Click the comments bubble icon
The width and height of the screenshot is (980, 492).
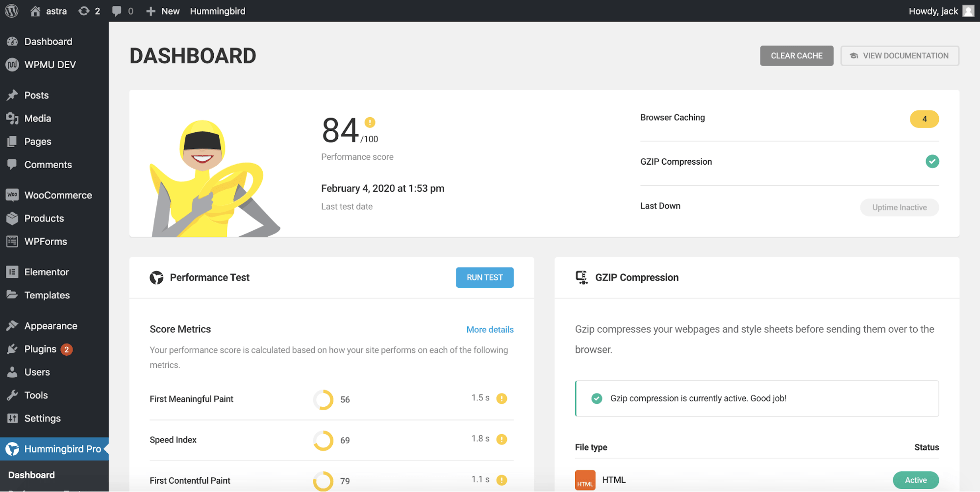pos(117,11)
